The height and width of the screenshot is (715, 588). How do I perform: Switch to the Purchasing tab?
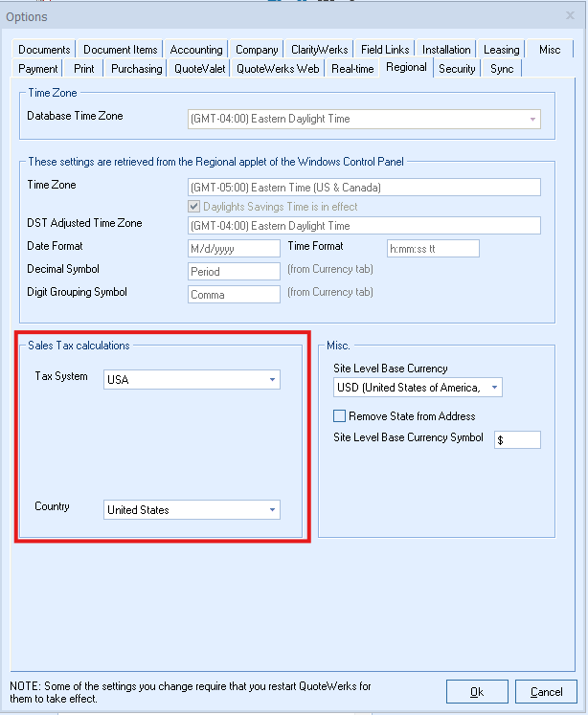pos(136,68)
